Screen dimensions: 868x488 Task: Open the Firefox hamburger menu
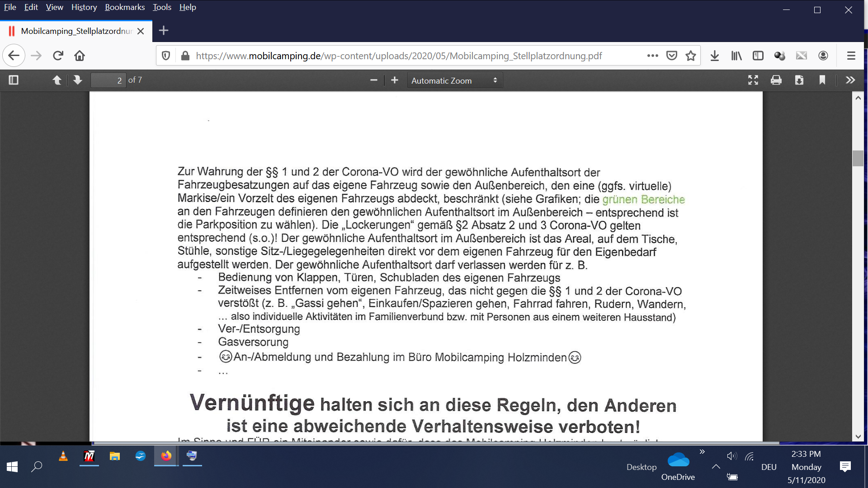point(851,56)
